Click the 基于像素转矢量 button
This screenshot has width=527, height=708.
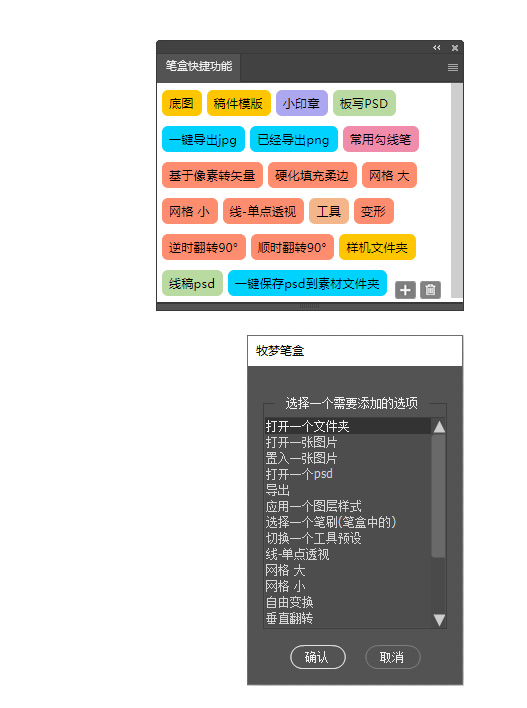click(x=212, y=175)
